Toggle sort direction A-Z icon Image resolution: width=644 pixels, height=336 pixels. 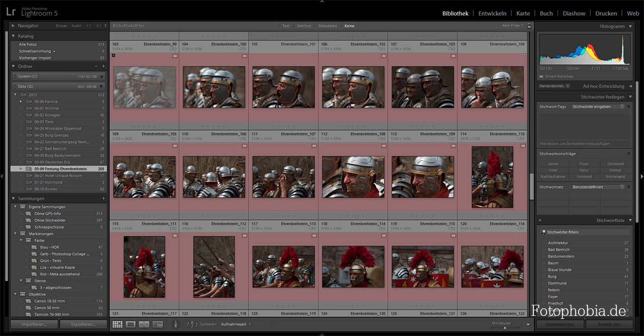click(x=192, y=324)
